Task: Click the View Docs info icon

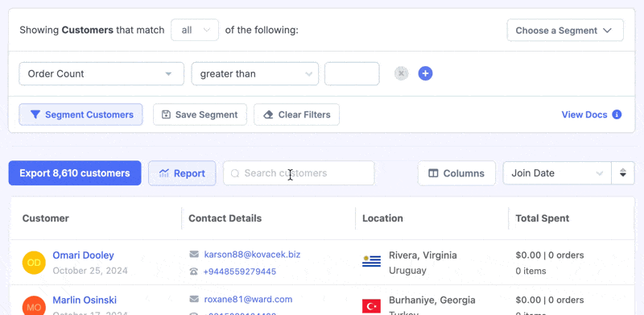Action: (617, 114)
